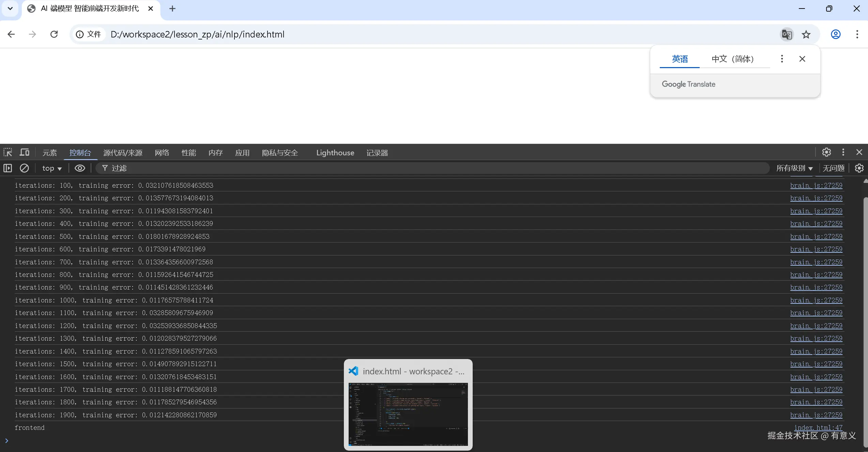Image resolution: width=868 pixels, height=452 pixels.
Task: Expand the top context dropdown
Action: [x=52, y=168]
